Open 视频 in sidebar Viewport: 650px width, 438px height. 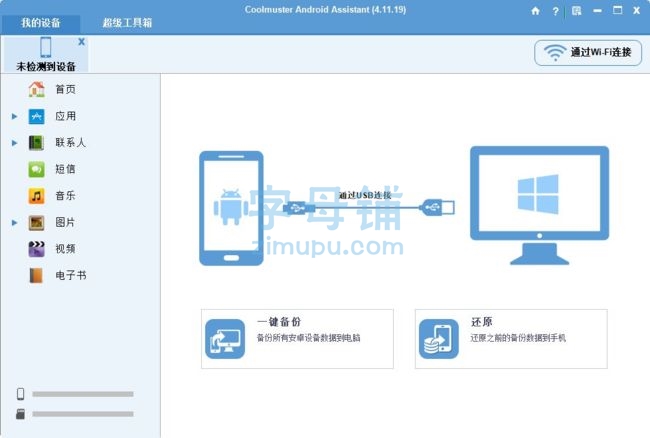(x=65, y=249)
